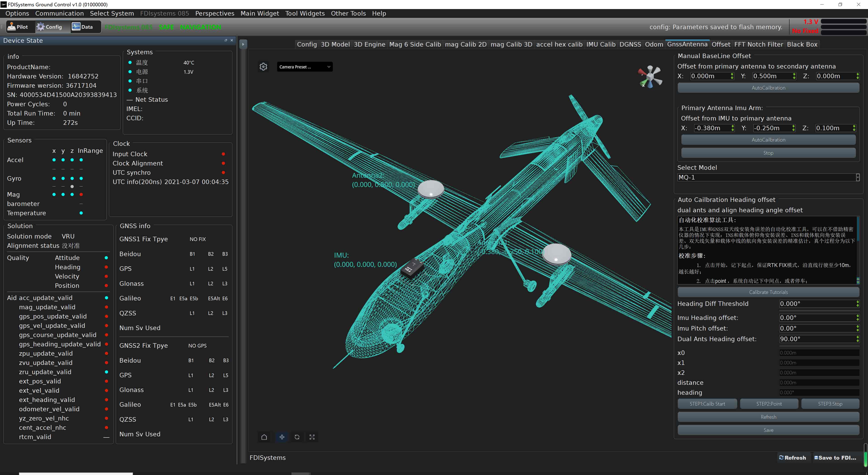This screenshot has height=475, width=868.
Task: Open the Camera Preset dropdown
Action: (x=304, y=67)
